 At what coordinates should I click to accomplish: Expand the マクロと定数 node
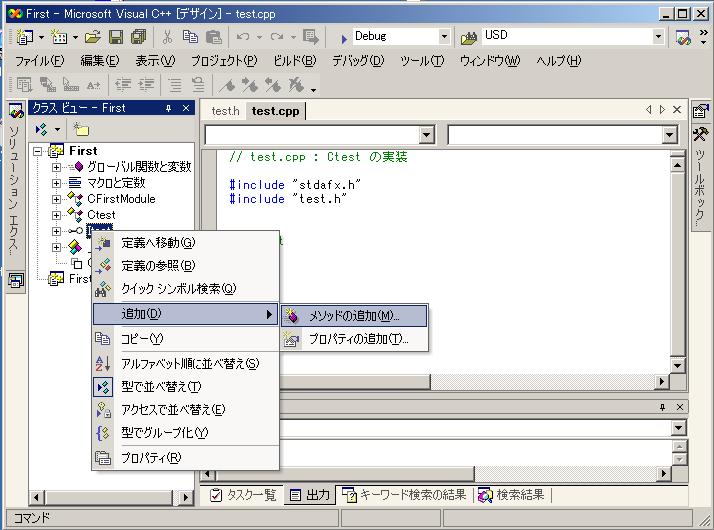(56, 183)
